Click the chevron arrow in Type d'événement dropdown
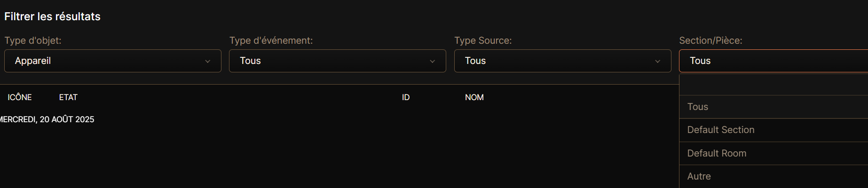Image resolution: width=868 pixels, height=188 pixels. coord(432,61)
